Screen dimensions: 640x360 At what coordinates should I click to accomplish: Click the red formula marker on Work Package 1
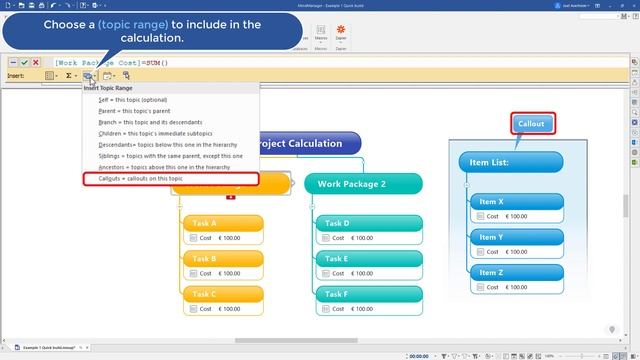point(231,197)
